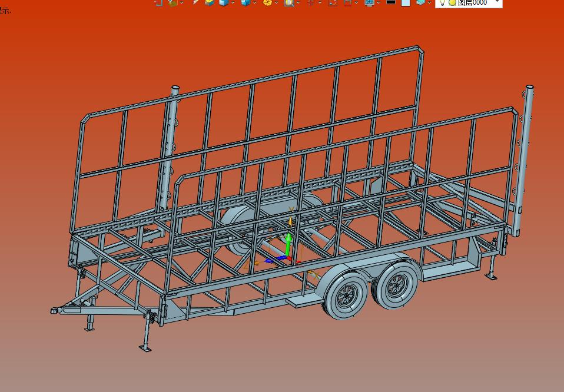Toggle the layer lightbulb visibility icon
The width and height of the screenshot is (564, 392).
[x=442, y=3]
